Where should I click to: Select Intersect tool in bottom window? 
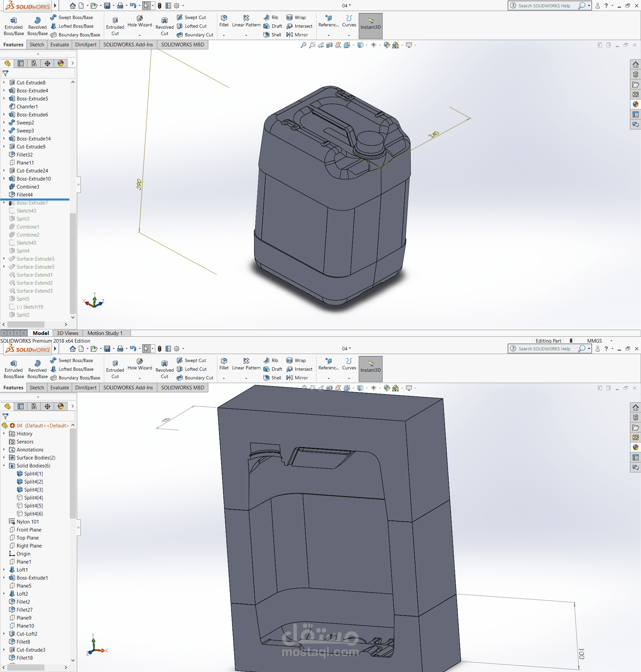tap(299, 369)
